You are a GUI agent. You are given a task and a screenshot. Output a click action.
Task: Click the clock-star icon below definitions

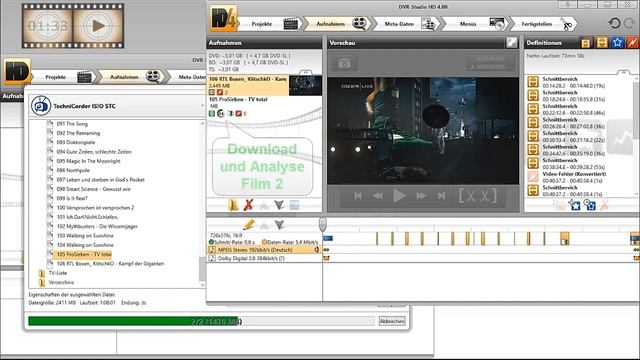(x=590, y=205)
